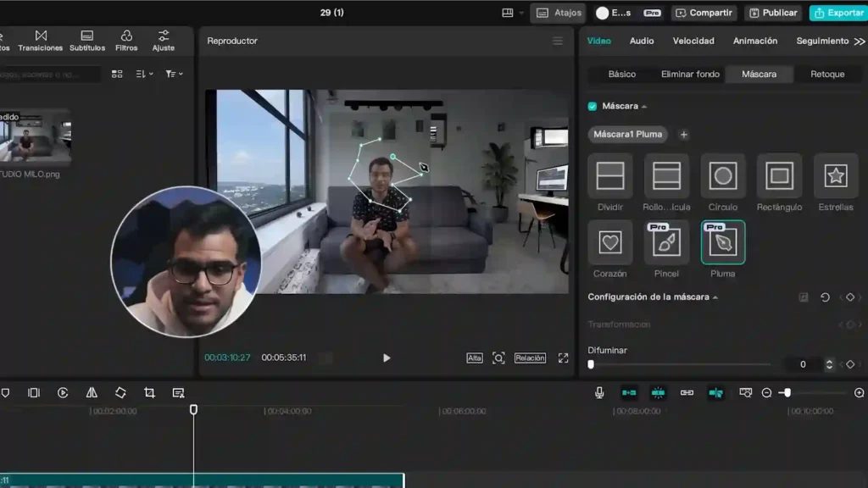This screenshot has width=868, height=488.
Task: Open the sort order dropdown in media panel
Action: [144, 74]
